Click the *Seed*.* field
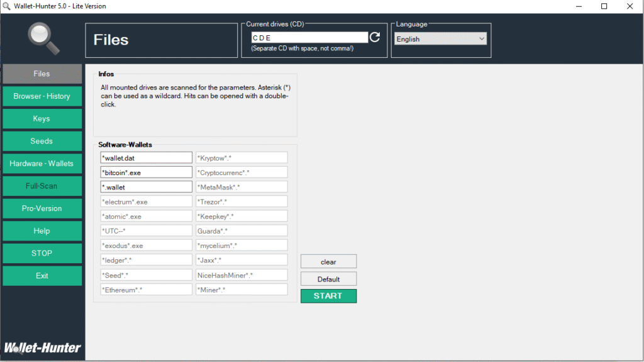The image size is (644, 362). pyautogui.click(x=146, y=274)
